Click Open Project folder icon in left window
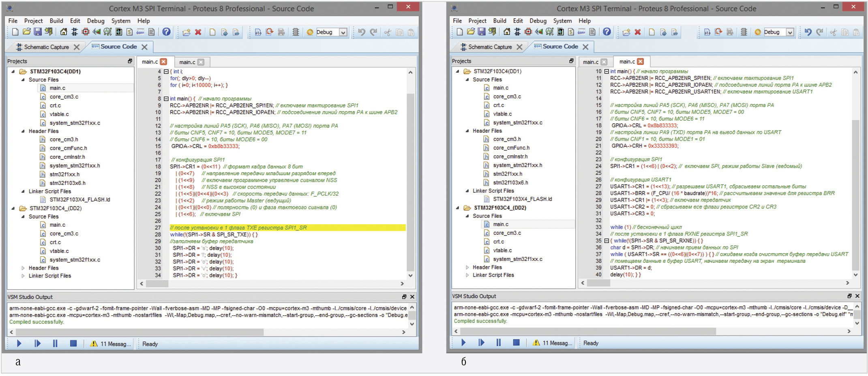Screen dimensions: 868x376 (x=27, y=32)
